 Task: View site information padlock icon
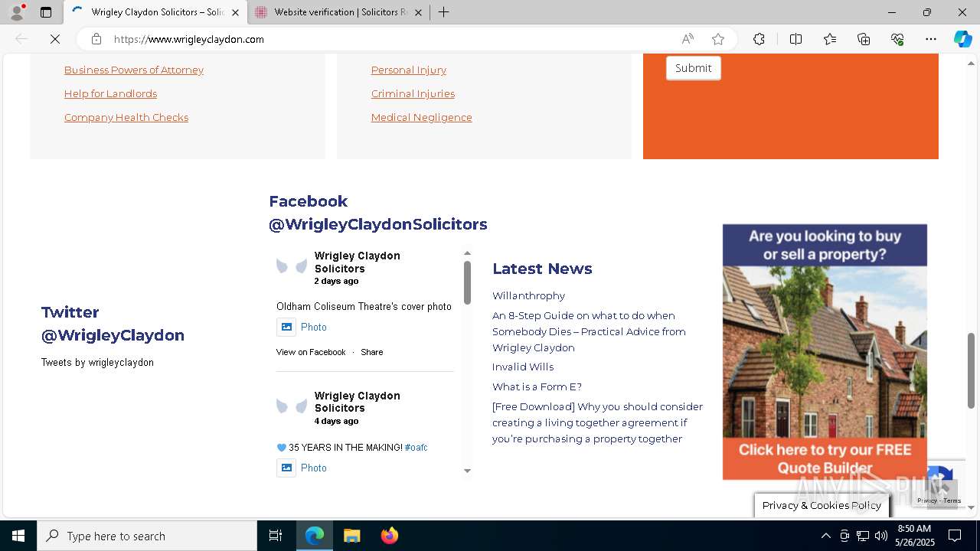pos(96,39)
